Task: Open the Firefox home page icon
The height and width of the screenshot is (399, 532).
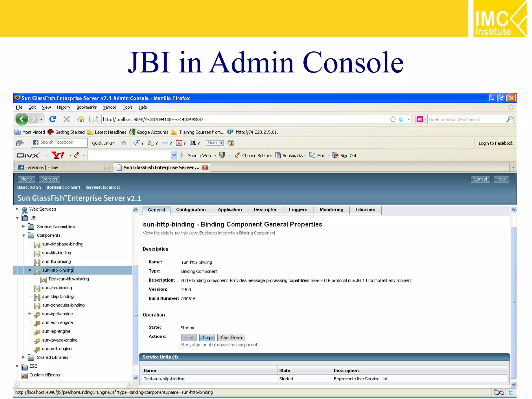Action: (x=81, y=119)
